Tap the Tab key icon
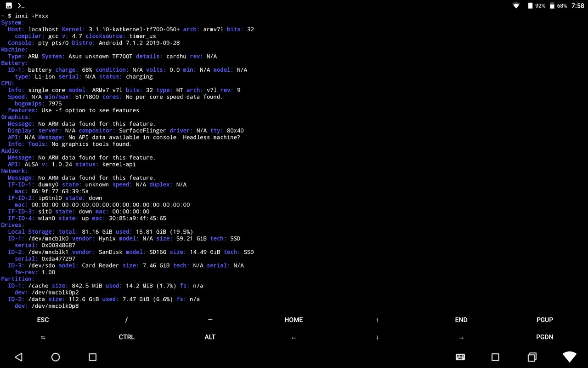Viewport: 588px width, 368px height. [43, 337]
